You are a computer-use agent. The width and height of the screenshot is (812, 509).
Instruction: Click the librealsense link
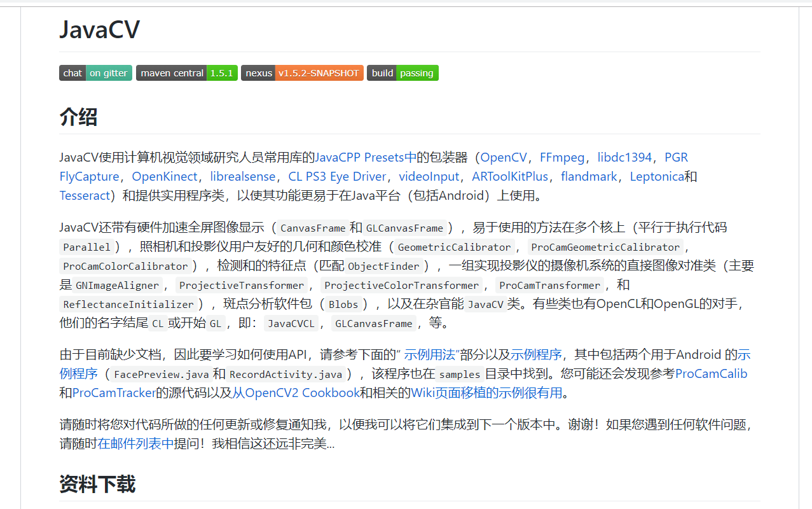click(x=243, y=176)
